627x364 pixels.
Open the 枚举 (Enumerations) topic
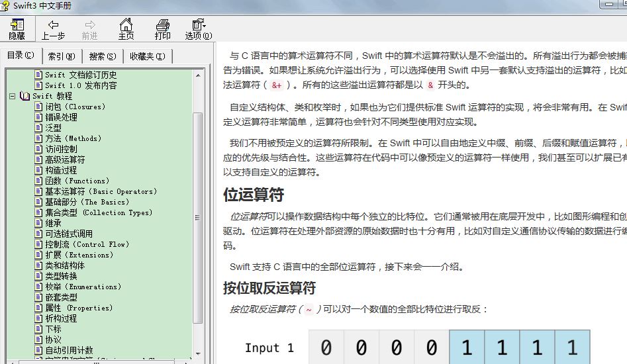(x=83, y=287)
